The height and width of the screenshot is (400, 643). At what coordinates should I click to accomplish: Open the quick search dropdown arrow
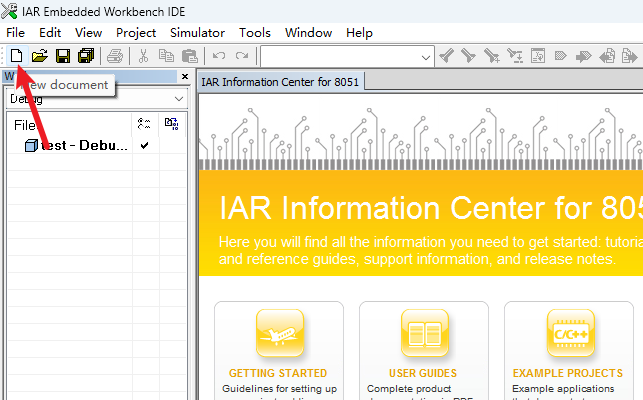coord(426,57)
